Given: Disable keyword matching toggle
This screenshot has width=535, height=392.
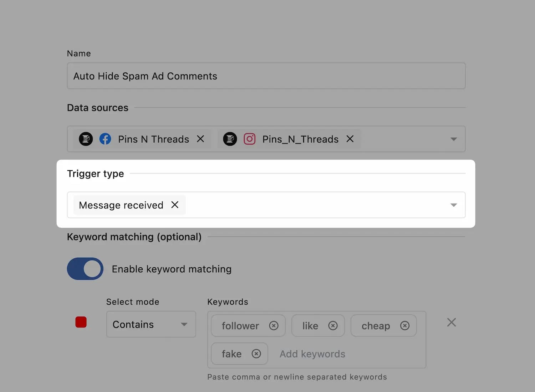Looking at the screenshot, I should point(85,269).
